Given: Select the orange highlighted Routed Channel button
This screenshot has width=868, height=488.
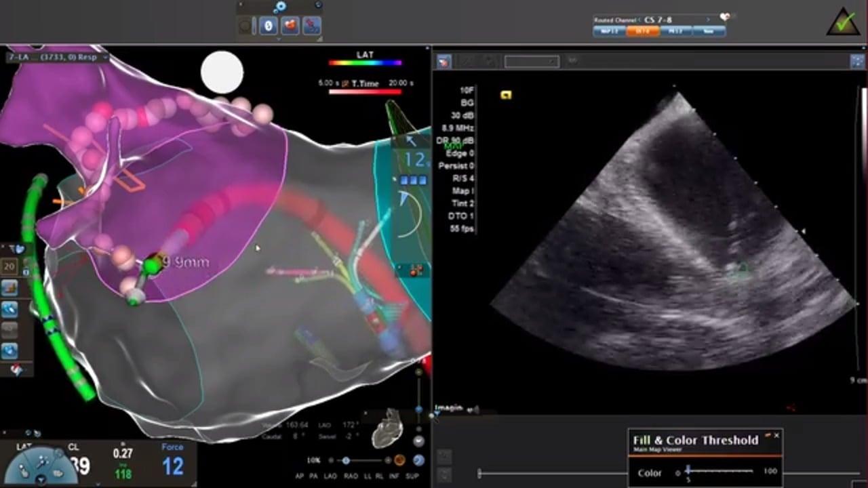Looking at the screenshot, I should 642,31.
